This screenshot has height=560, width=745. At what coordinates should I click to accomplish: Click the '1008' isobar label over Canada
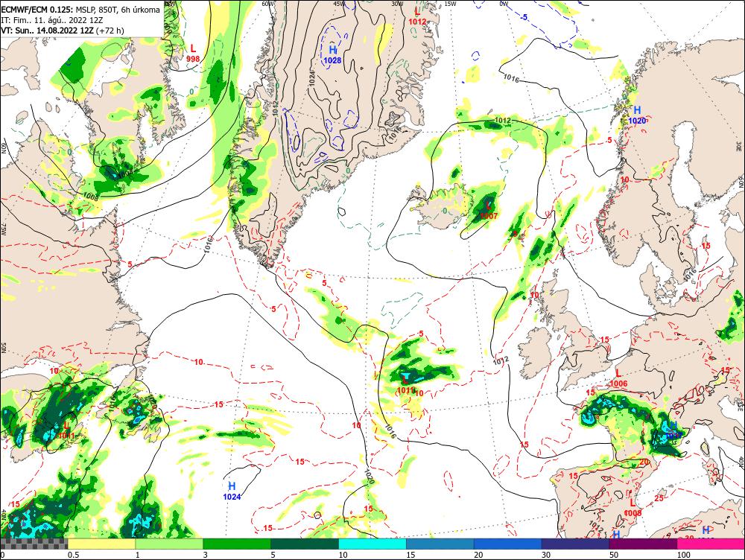coord(91,195)
